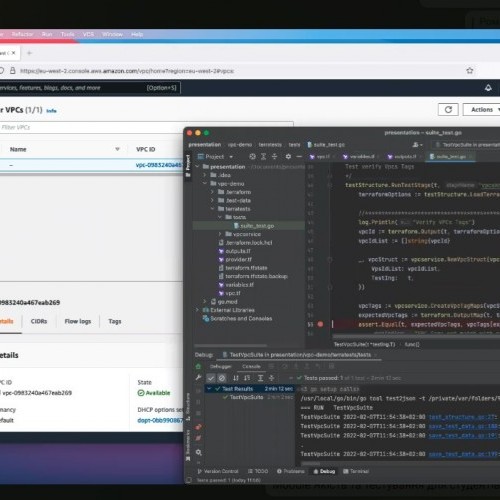Expand the vpcservice folder

tap(220, 234)
